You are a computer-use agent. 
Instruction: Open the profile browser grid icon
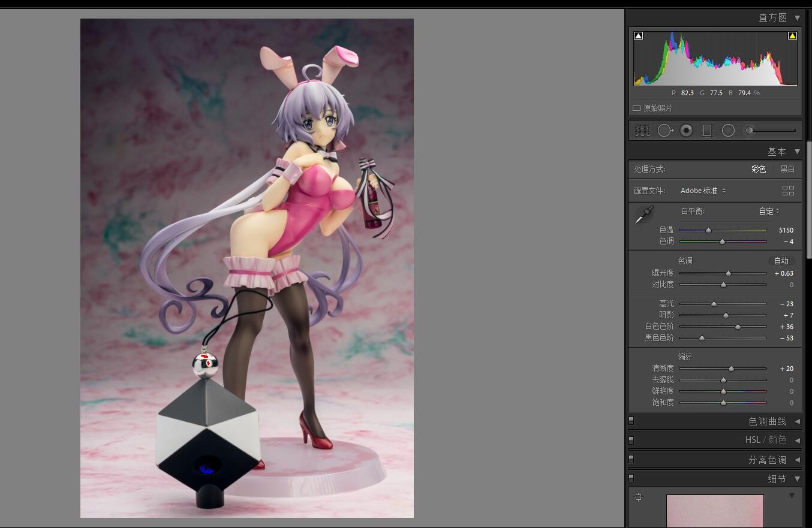pos(788,191)
